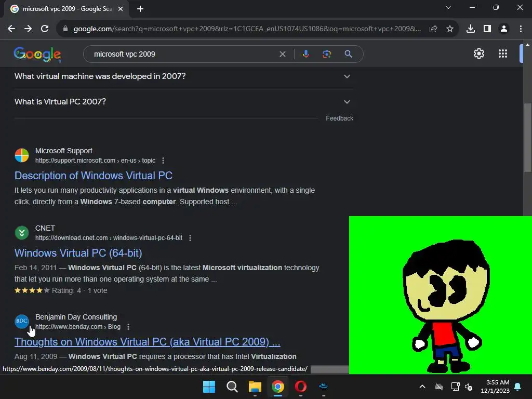Click the padlock site info icon

click(65, 29)
